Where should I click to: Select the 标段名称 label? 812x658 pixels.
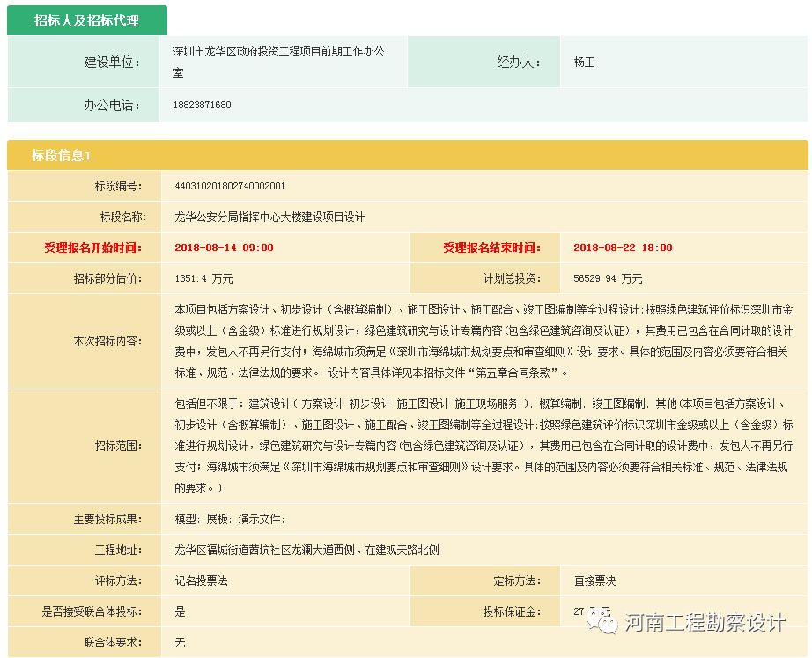pos(122,217)
